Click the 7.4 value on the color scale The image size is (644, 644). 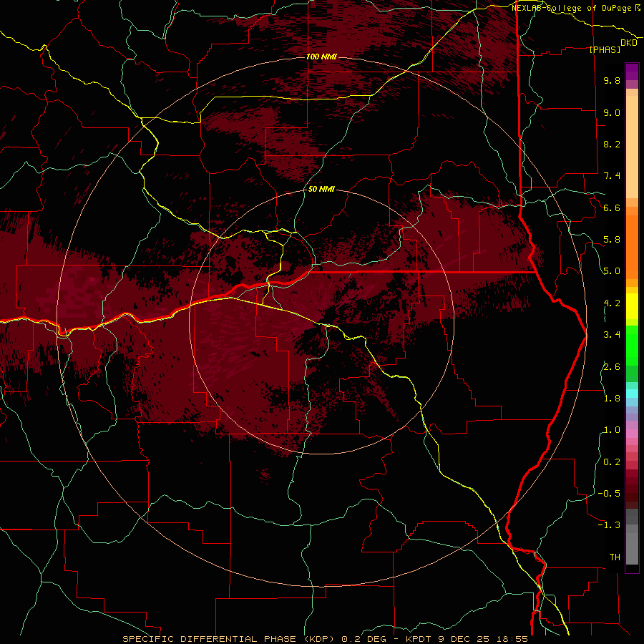[612, 176]
